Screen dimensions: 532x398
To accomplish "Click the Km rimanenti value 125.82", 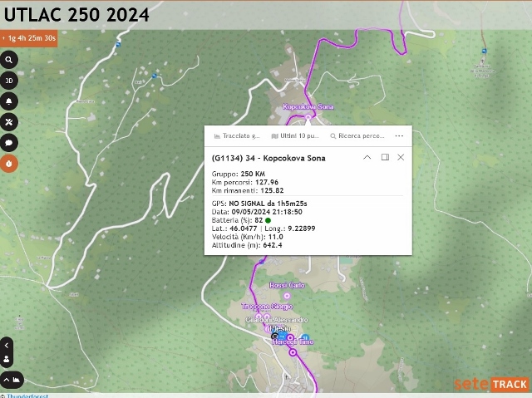I will coord(272,190).
